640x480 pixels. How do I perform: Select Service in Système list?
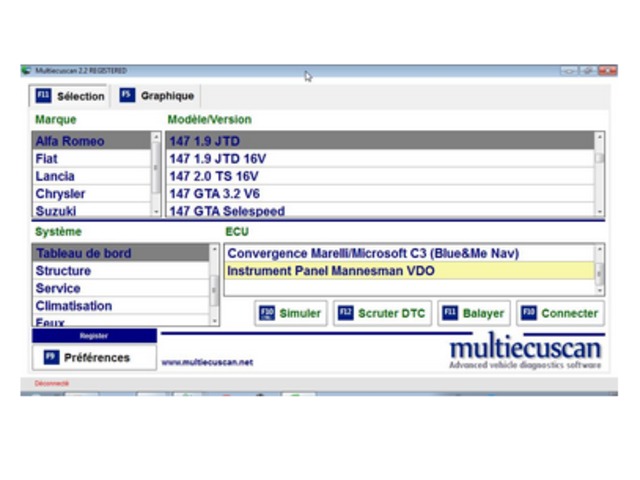click(121, 288)
